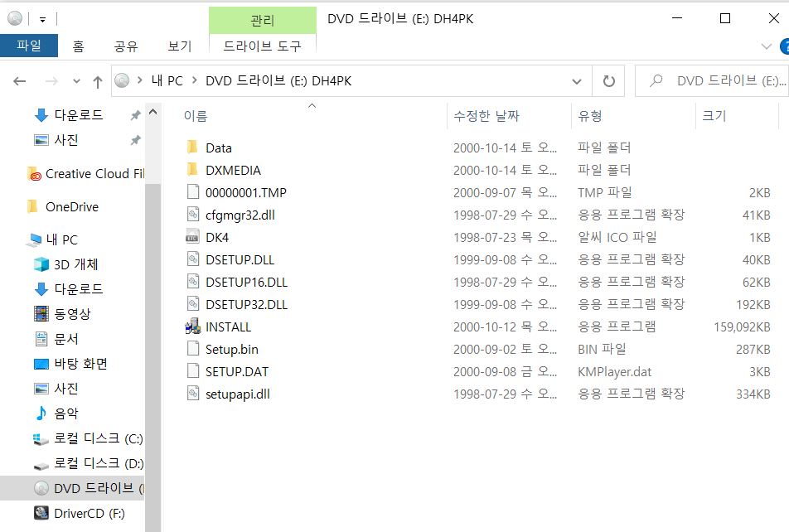Open the Data folder icon
This screenshot has height=532, width=789.
click(192, 148)
